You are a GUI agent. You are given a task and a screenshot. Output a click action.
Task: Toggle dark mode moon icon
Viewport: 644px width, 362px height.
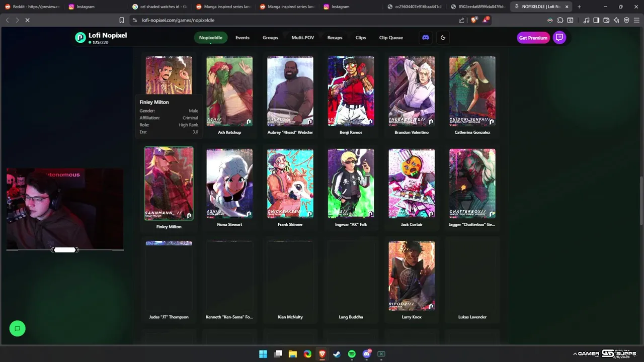click(443, 38)
